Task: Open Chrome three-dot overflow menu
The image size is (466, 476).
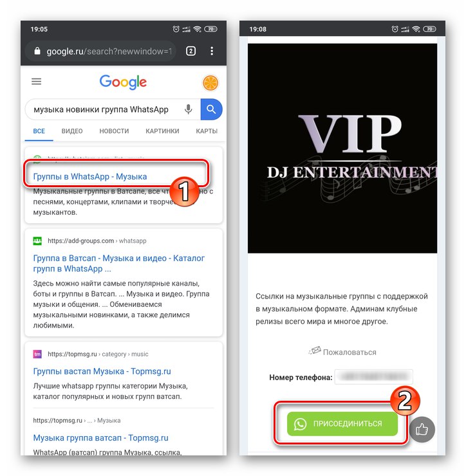Action: [x=212, y=51]
